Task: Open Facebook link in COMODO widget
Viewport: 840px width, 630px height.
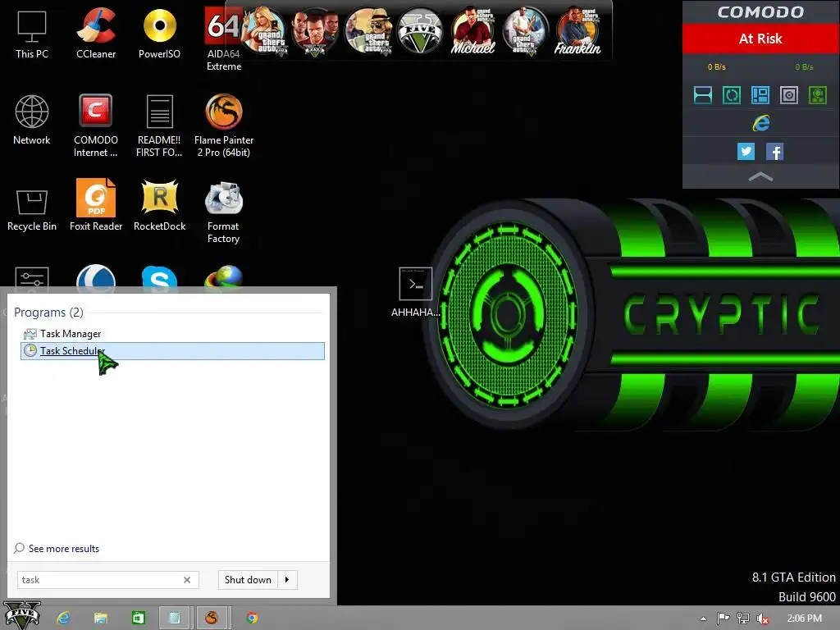Action: 774,152
